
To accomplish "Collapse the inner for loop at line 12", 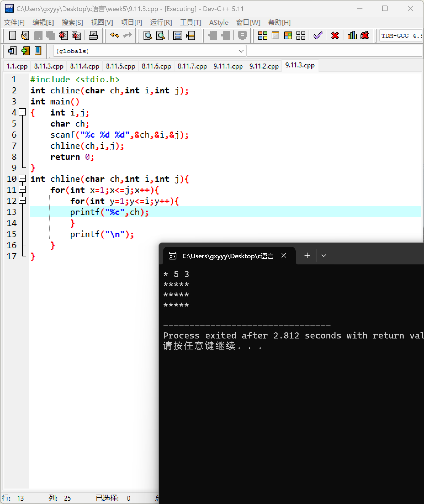I will (22, 201).
